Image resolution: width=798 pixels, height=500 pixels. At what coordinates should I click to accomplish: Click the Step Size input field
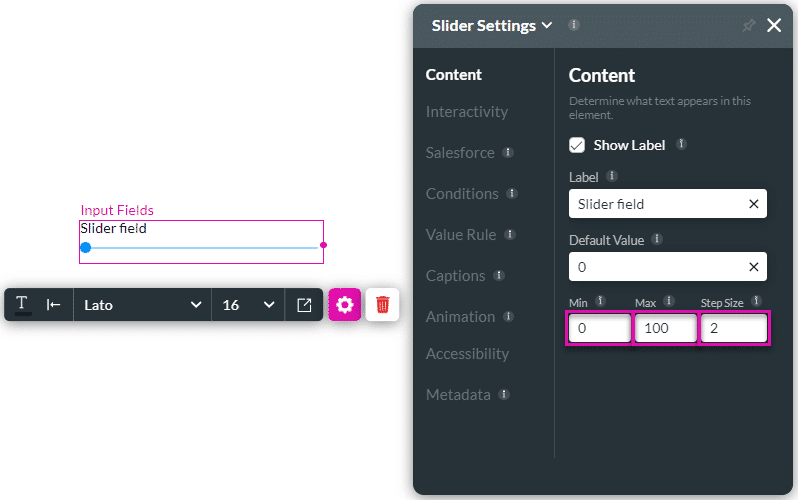[733, 328]
